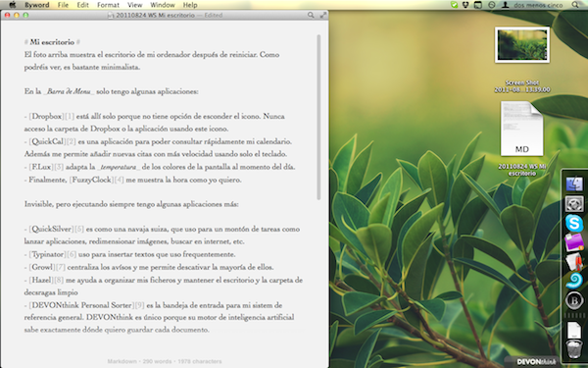Open the Window menu
This screenshot has width=588, height=368.
[x=163, y=5]
